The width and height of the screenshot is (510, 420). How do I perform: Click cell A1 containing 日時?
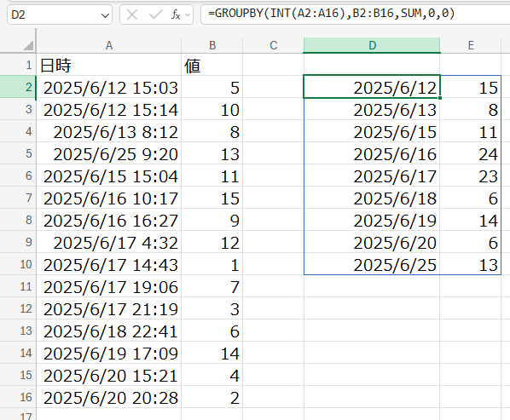click(x=108, y=65)
